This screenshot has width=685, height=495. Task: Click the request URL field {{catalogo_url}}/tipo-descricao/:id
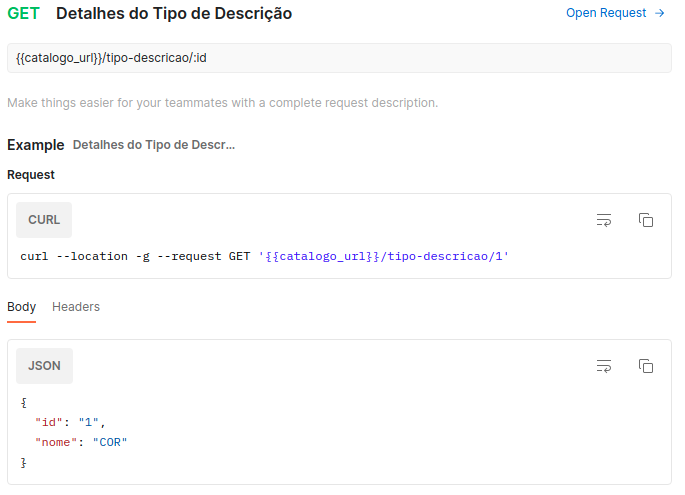click(339, 58)
